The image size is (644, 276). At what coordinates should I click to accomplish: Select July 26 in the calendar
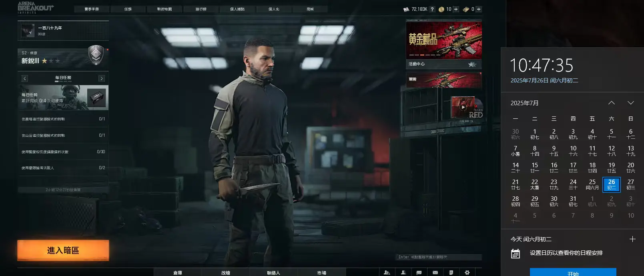pos(612,184)
